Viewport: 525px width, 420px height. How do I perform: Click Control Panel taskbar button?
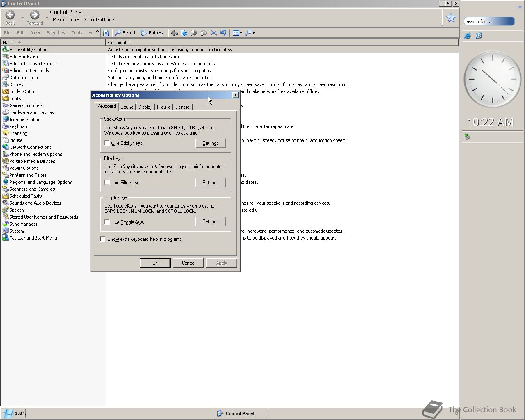pyautogui.click(x=241, y=413)
